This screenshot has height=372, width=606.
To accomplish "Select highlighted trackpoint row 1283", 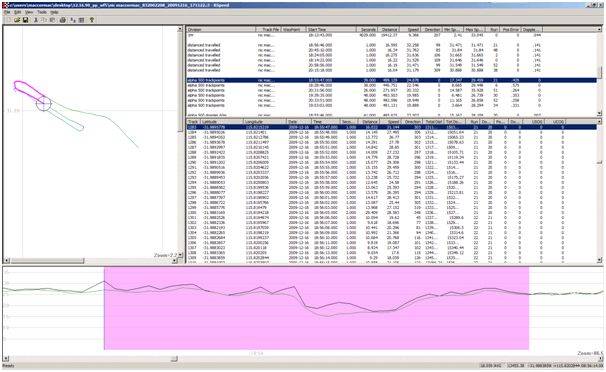I will point(392,127).
